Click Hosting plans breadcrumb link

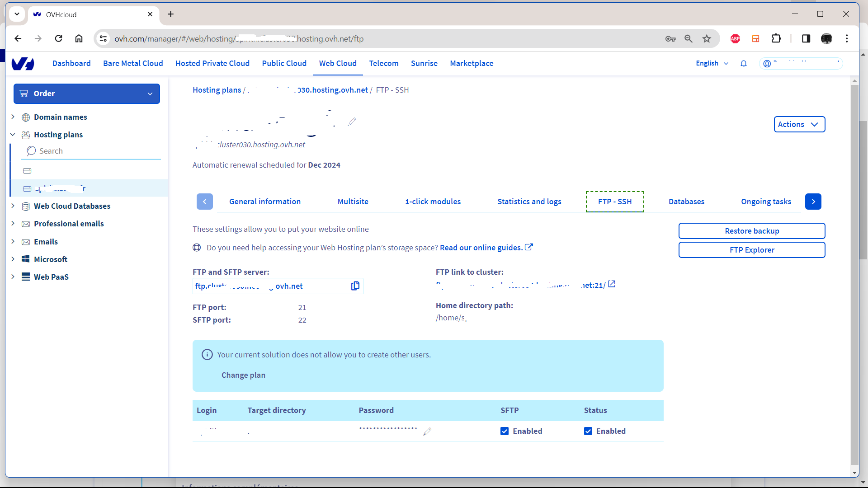tap(217, 90)
